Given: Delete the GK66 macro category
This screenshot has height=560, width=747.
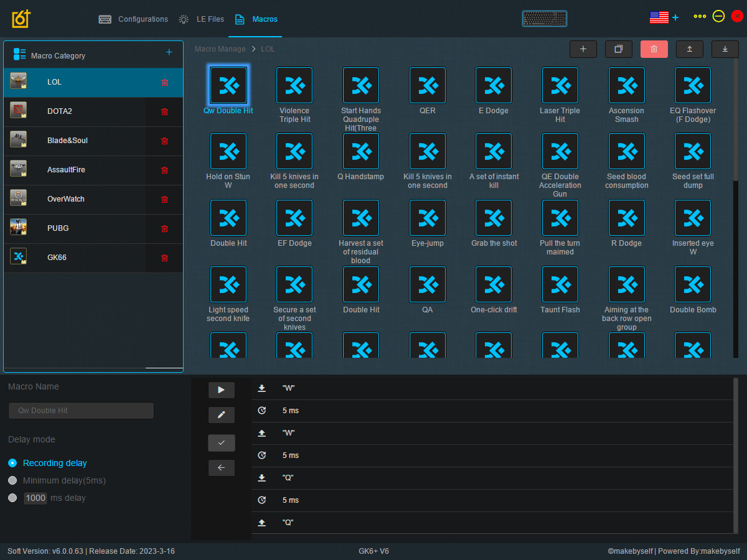Looking at the screenshot, I should (x=164, y=258).
